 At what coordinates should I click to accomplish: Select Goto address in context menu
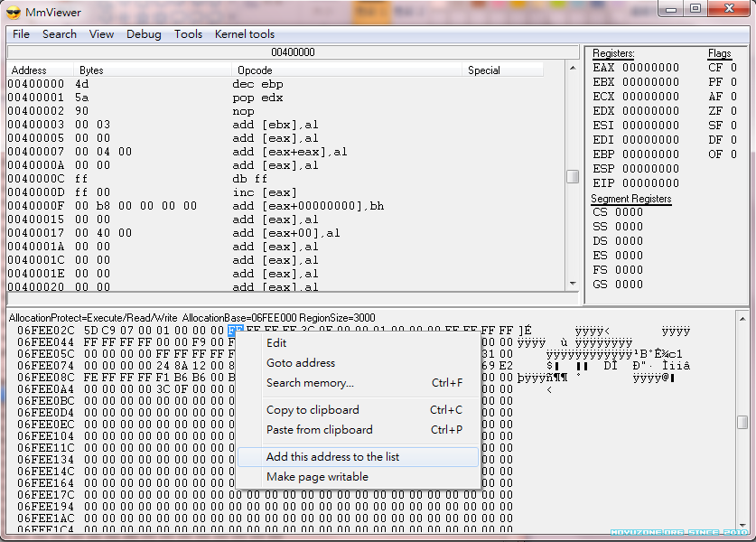300,363
